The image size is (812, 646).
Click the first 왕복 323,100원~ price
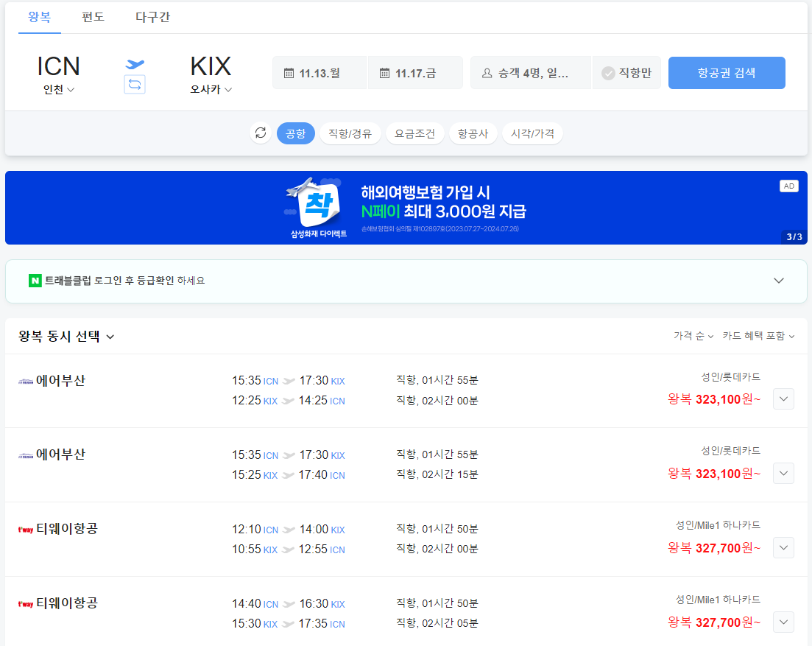(714, 399)
